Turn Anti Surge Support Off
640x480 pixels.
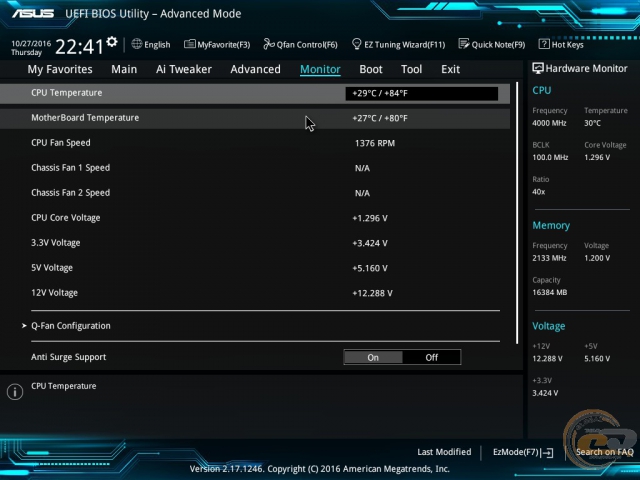click(431, 358)
